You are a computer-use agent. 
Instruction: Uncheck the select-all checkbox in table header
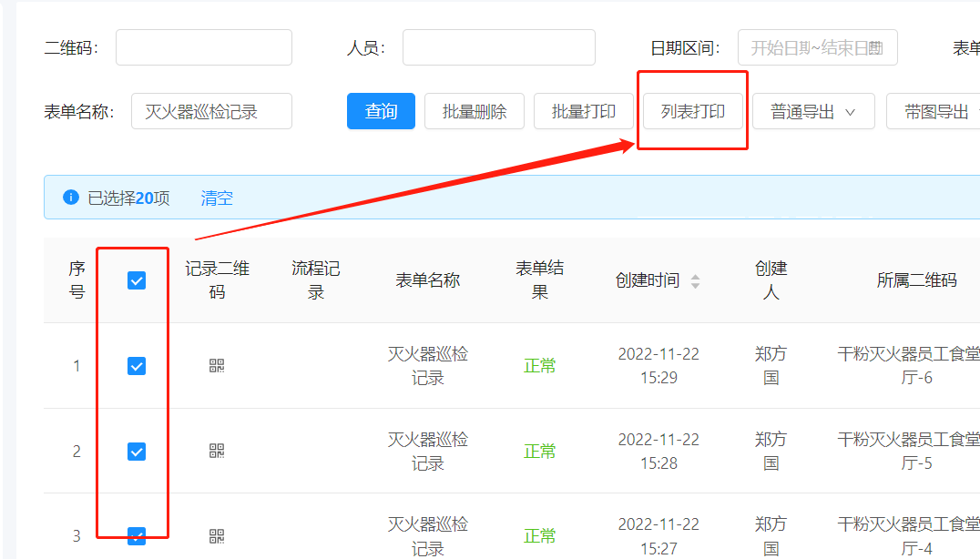click(x=135, y=279)
